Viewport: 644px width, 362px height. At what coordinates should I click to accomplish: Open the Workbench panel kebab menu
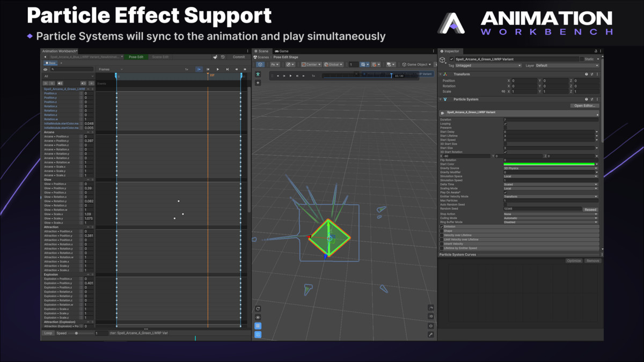247,51
